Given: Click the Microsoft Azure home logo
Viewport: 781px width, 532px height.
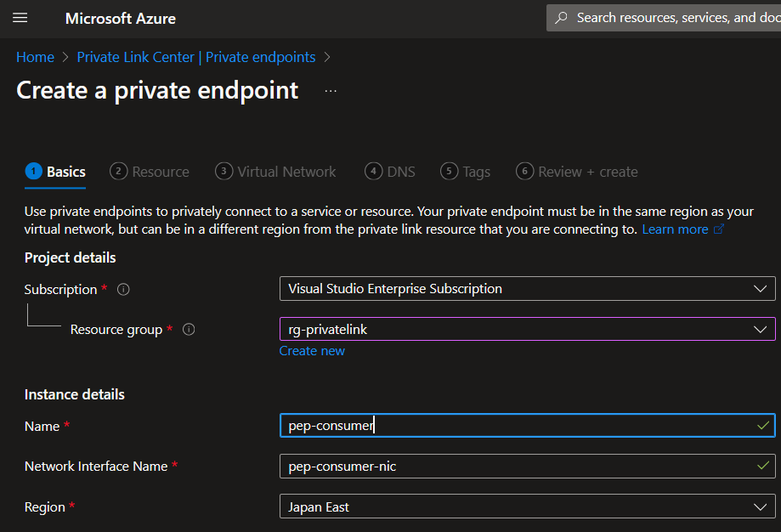Looking at the screenshot, I should [x=120, y=18].
